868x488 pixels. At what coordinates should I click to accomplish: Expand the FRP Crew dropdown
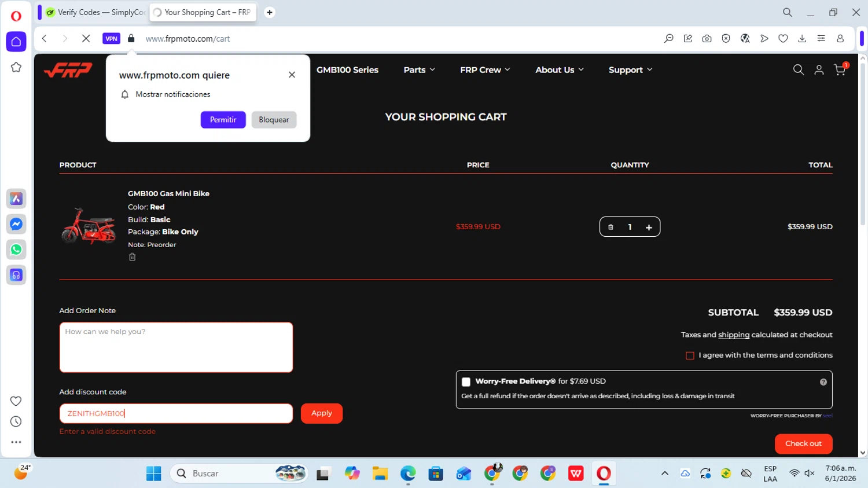click(x=485, y=70)
